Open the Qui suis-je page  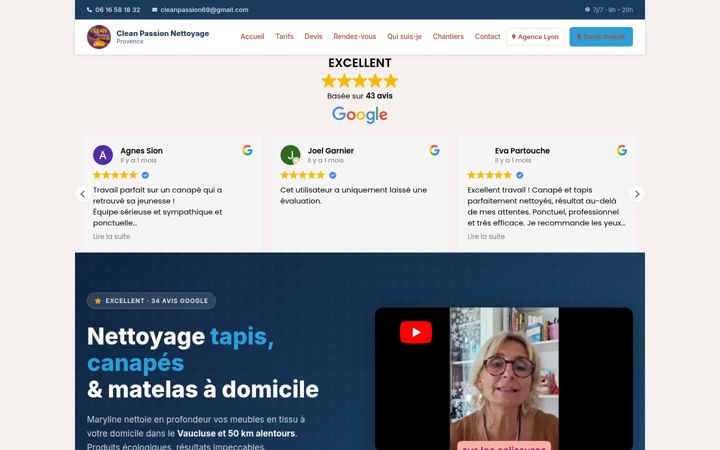click(x=404, y=37)
